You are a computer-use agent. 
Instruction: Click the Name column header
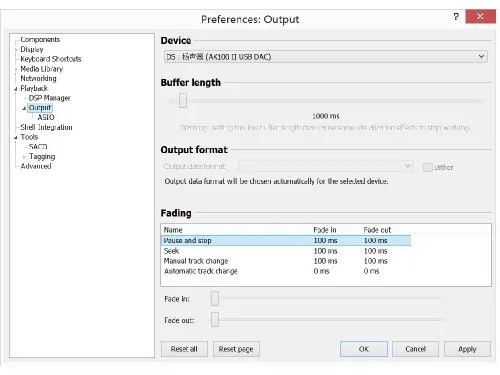coord(173,230)
